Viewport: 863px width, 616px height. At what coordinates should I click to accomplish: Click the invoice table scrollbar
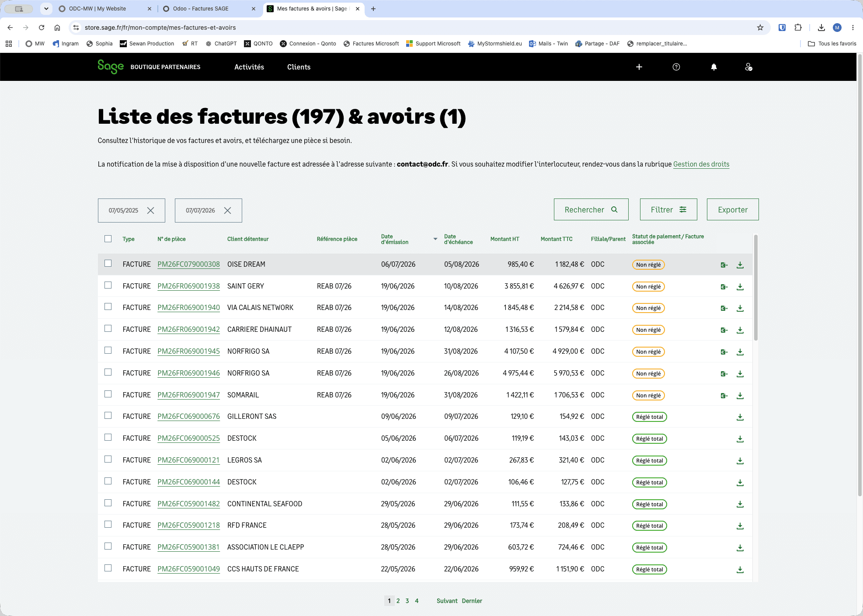point(755,288)
